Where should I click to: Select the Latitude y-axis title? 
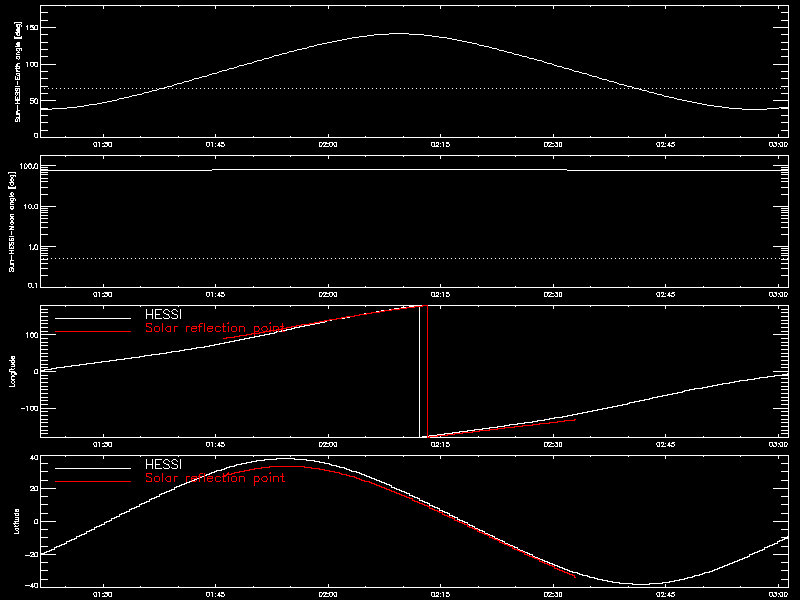[x=16, y=521]
